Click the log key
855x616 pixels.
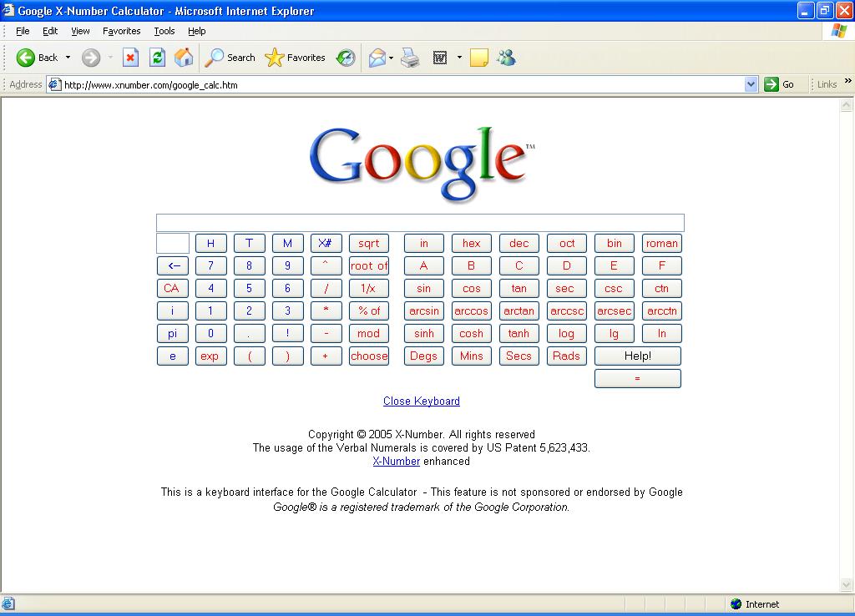(567, 333)
